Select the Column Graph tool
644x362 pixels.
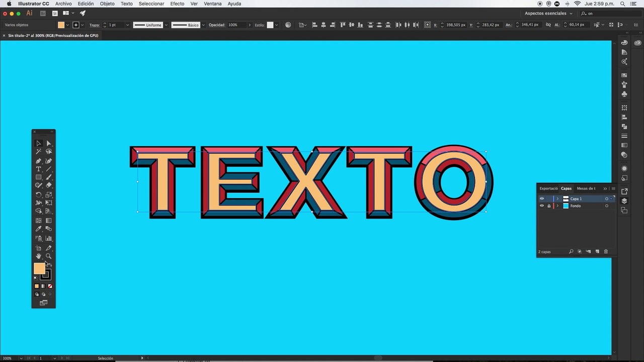click(49, 238)
